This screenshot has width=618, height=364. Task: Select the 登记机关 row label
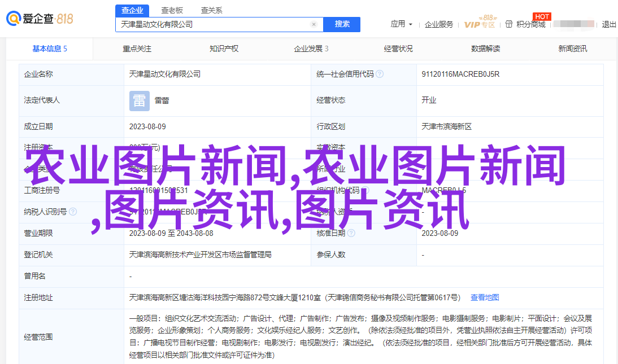[x=38, y=255]
